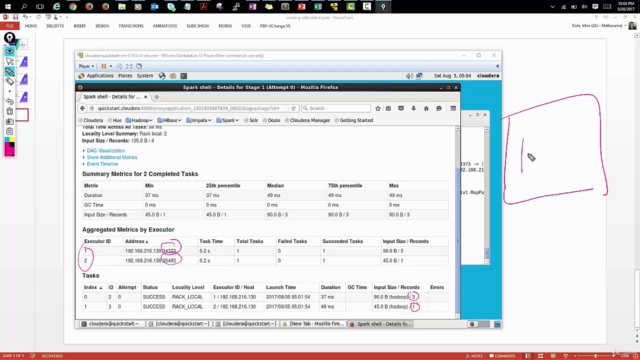Open COMMENTS pane in PowerPoint status bar
The width and height of the screenshot is (640, 360).
coord(502,356)
